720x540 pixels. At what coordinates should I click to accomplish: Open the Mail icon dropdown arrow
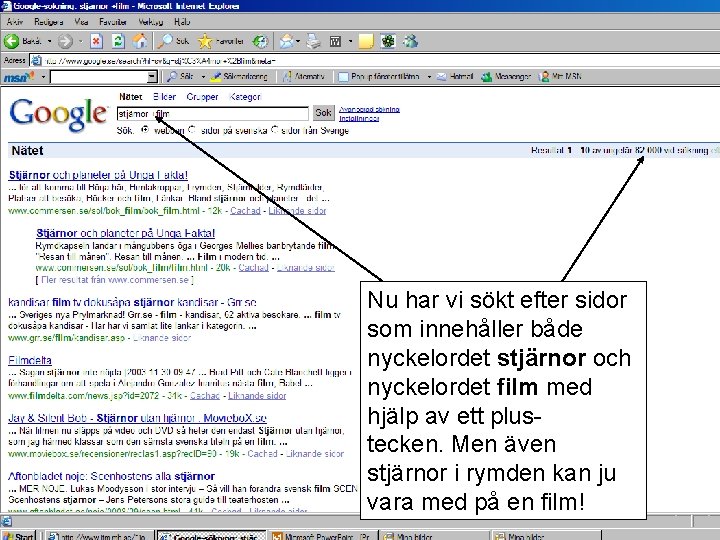tap(298, 41)
